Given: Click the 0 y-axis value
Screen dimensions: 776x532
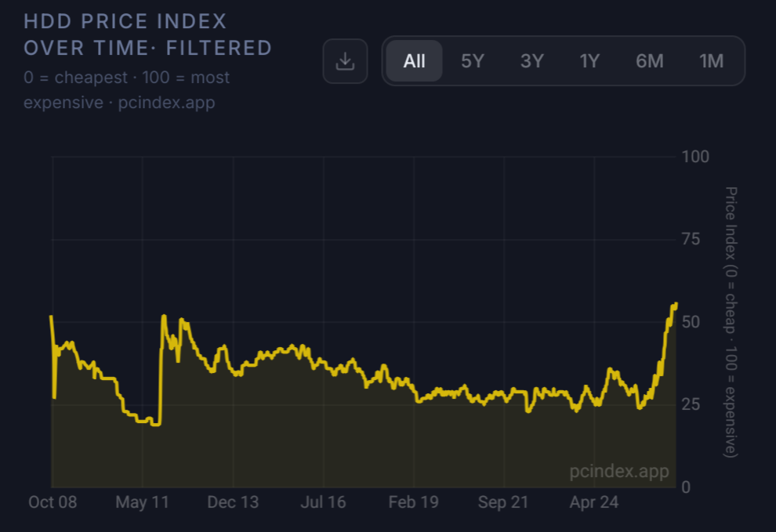Looking at the screenshot, I should coord(686,487).
